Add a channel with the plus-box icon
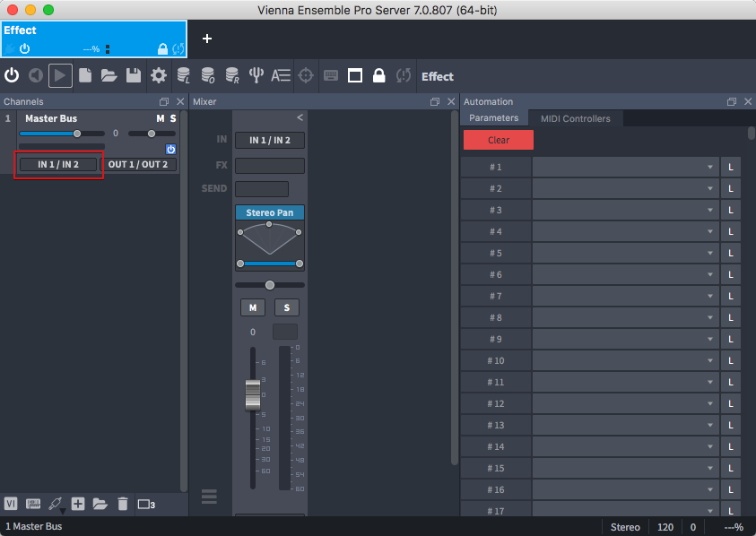 pyautogui.click(x=78, y=505)
